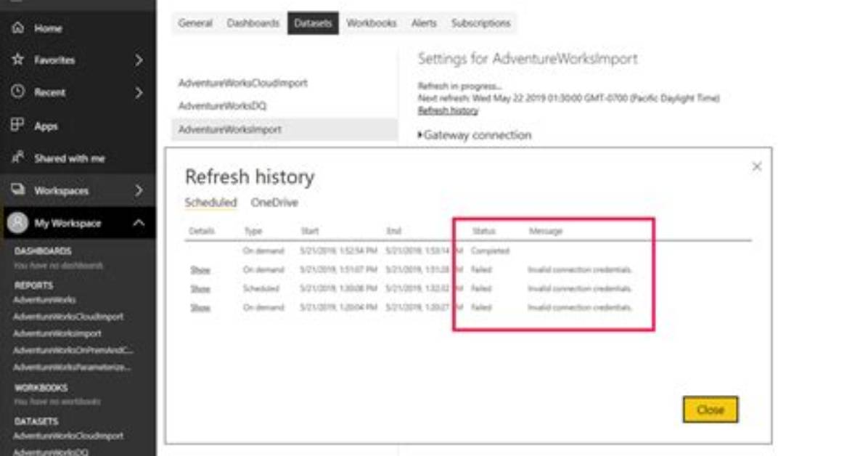868x456 pixels.
Task: Open the Alerts settings tab
Action: click(424, 23)
